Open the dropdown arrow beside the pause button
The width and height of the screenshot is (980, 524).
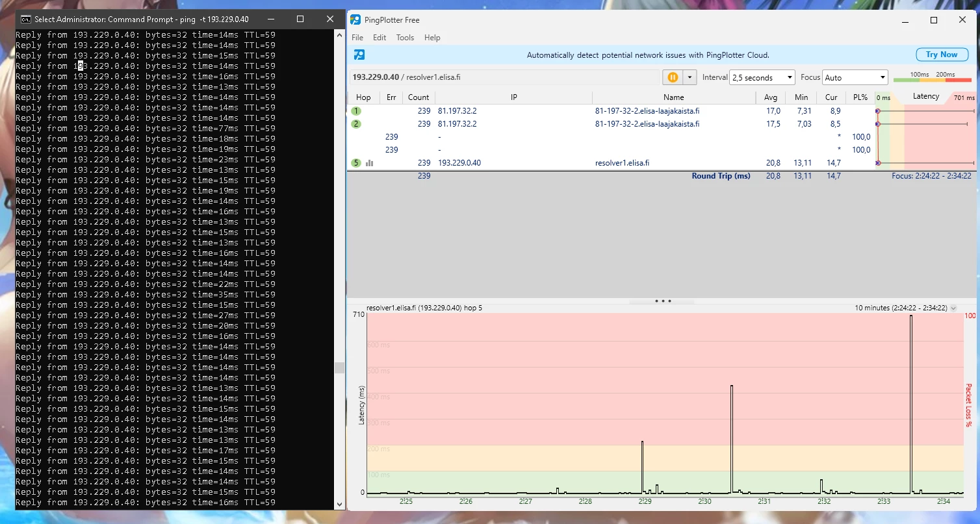690,77
